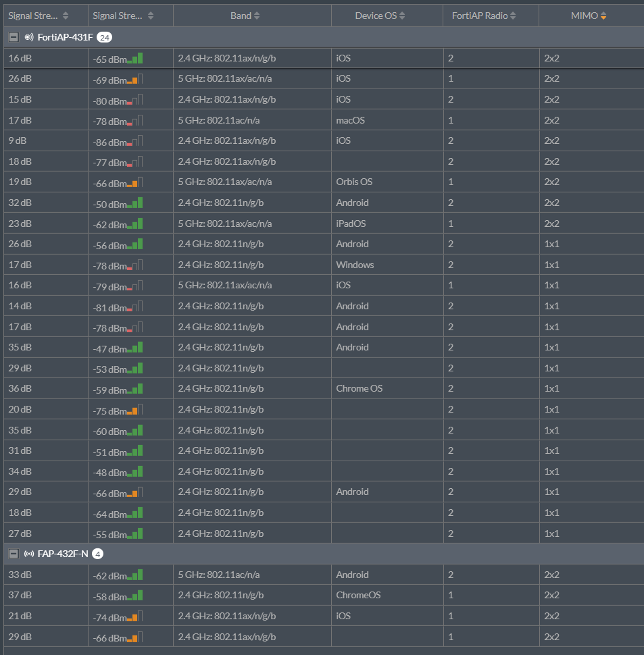Click sort arrows on leftmost Signal Strength column
644x655 pixels.
(x=65, y=16)
